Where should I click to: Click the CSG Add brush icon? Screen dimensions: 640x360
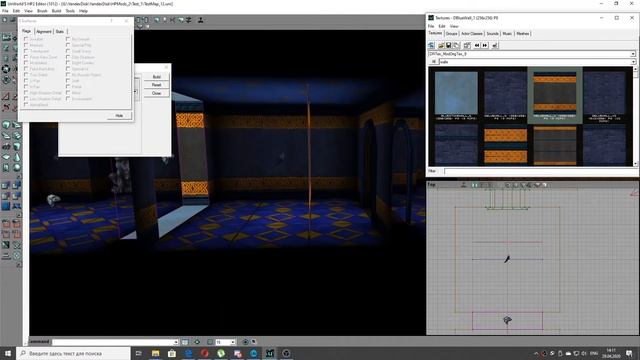point(6,186)
